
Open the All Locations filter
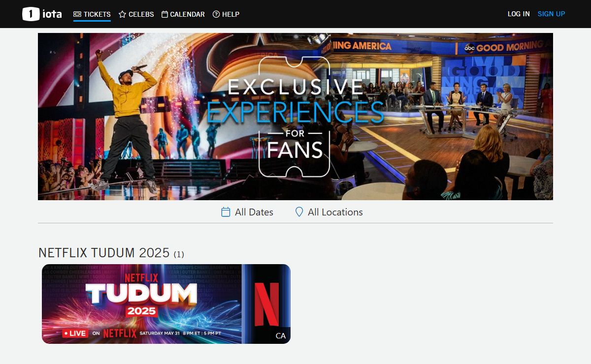[x=328, y=212]
